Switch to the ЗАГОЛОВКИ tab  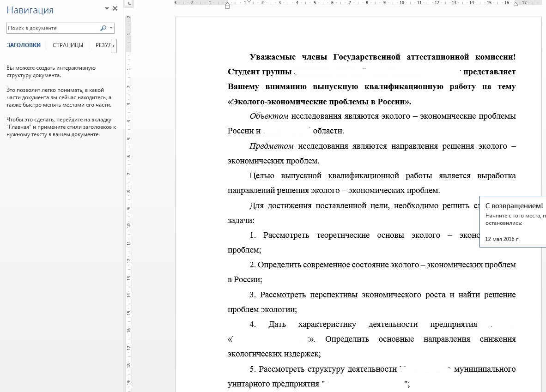24,45
